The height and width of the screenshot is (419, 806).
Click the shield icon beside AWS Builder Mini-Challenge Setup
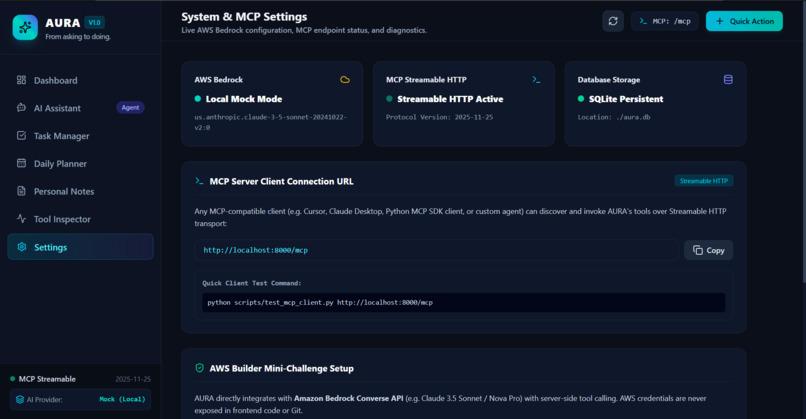[x=199, y=368]
